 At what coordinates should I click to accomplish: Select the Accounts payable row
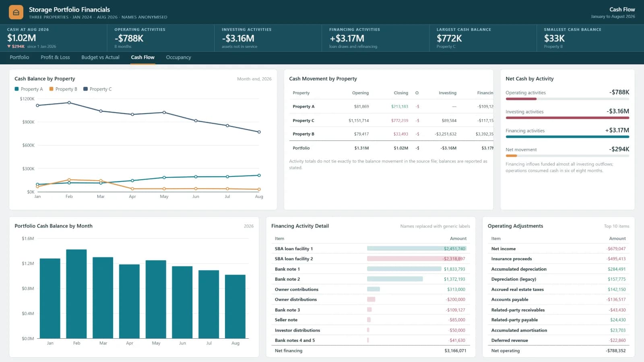pyautogui.click(x=559, y=299)
